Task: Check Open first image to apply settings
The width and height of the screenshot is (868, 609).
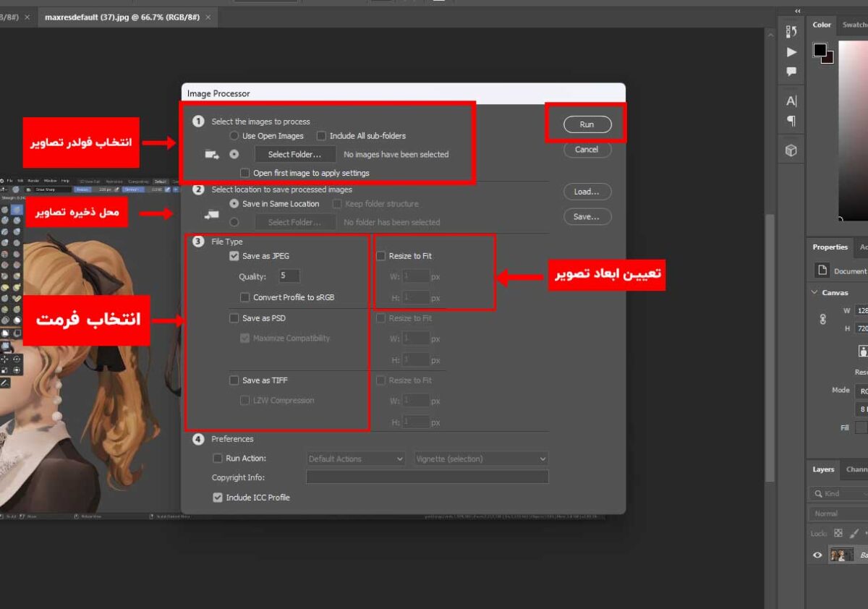Action: pyautogui.click(x=245, y=173)
